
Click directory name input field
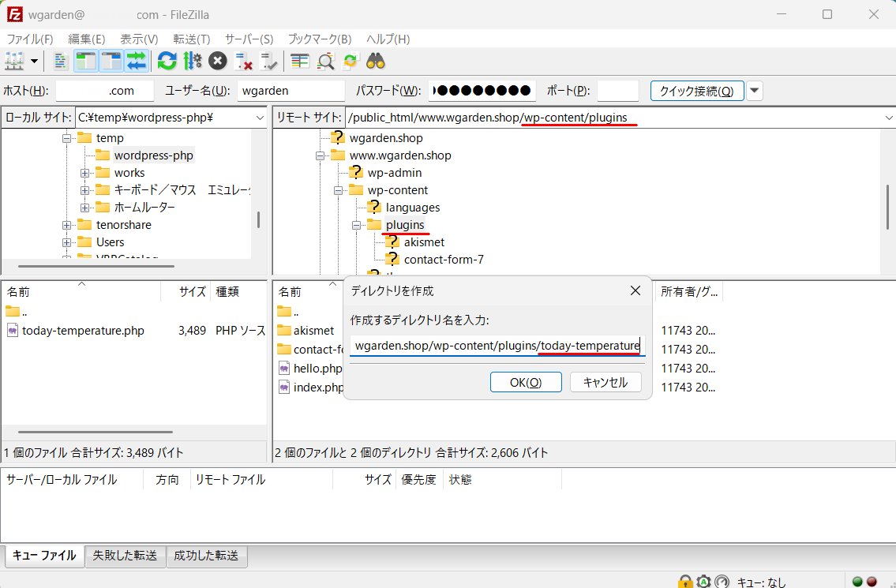[x=497, y=346]
